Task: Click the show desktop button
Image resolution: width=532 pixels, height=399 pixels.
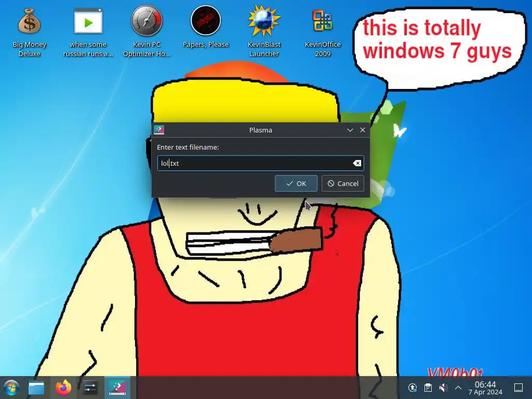Action: (x=518, y=388)
